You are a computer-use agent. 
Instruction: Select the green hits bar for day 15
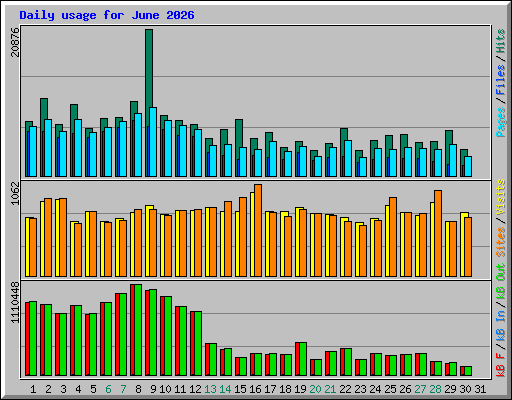coord(239,133)
